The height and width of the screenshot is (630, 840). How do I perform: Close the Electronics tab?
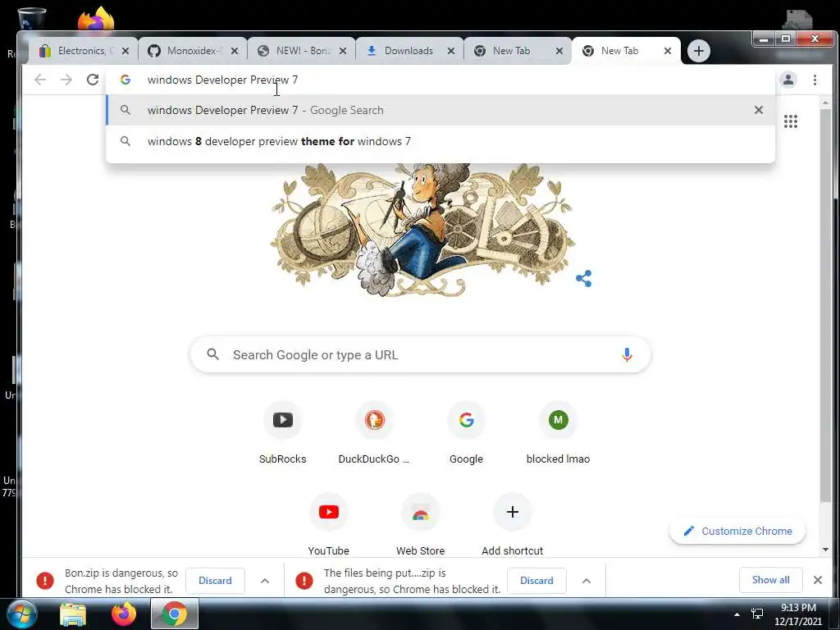click(x=126, y=51)
